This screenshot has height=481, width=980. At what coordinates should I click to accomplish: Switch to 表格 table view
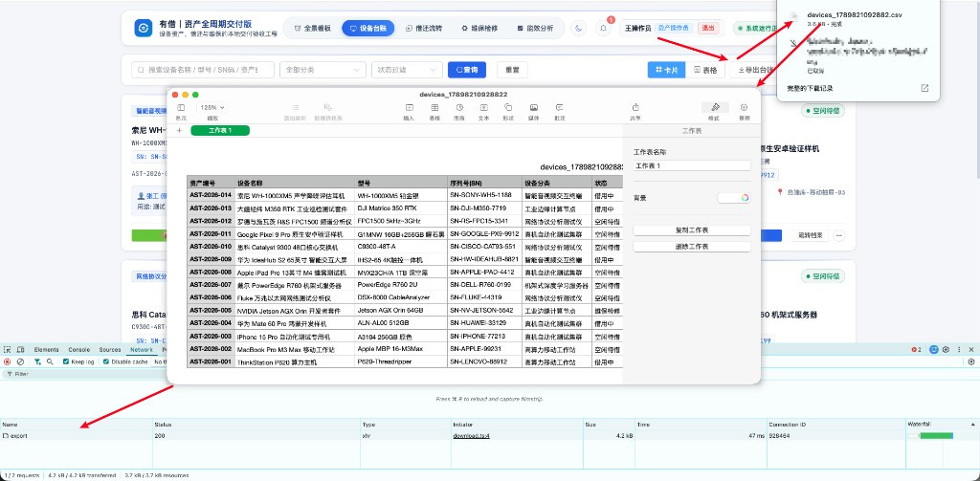(705, 70)
